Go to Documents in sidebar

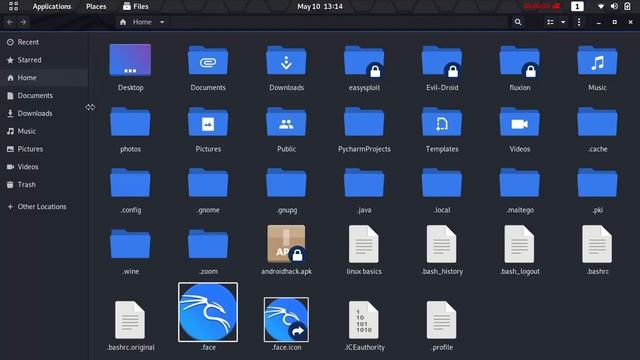coord(44,96)
